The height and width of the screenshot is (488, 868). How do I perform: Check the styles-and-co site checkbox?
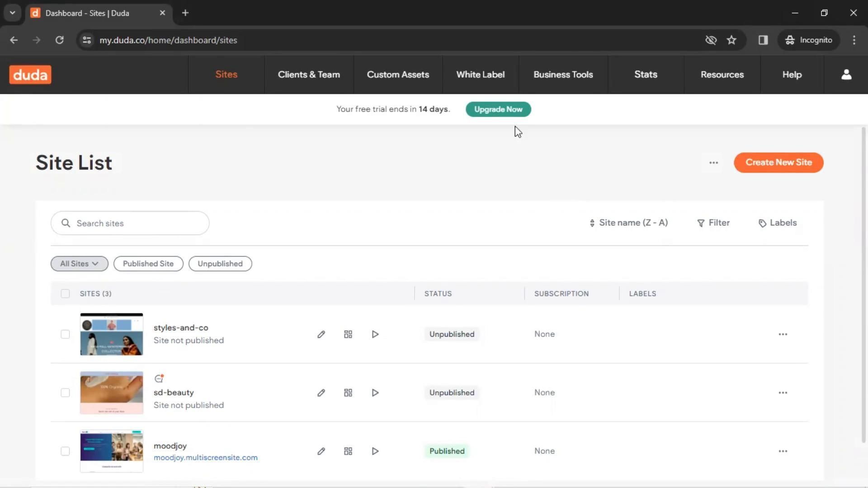(x=65, y=334)
